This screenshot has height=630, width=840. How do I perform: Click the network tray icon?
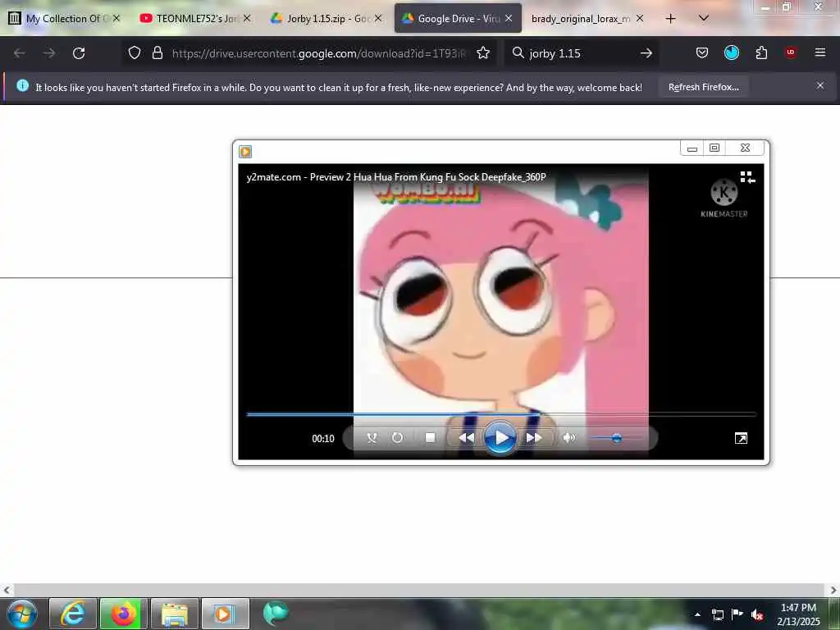pos(717,614)
